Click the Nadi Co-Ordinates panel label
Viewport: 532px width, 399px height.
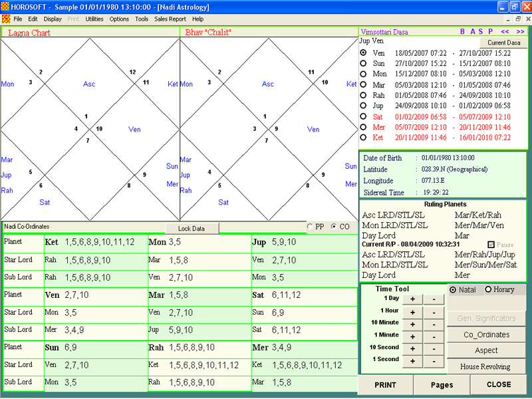[x=27, y=226]
